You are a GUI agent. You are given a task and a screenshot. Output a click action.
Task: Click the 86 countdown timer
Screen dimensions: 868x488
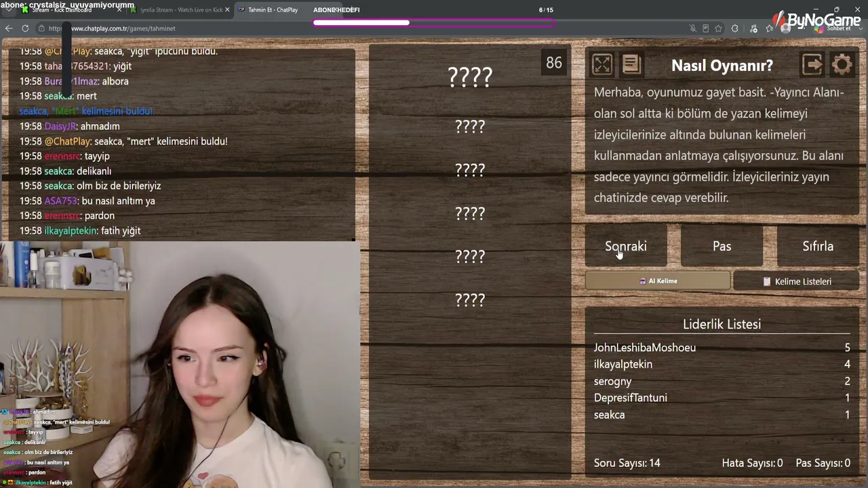click(554, 63)
